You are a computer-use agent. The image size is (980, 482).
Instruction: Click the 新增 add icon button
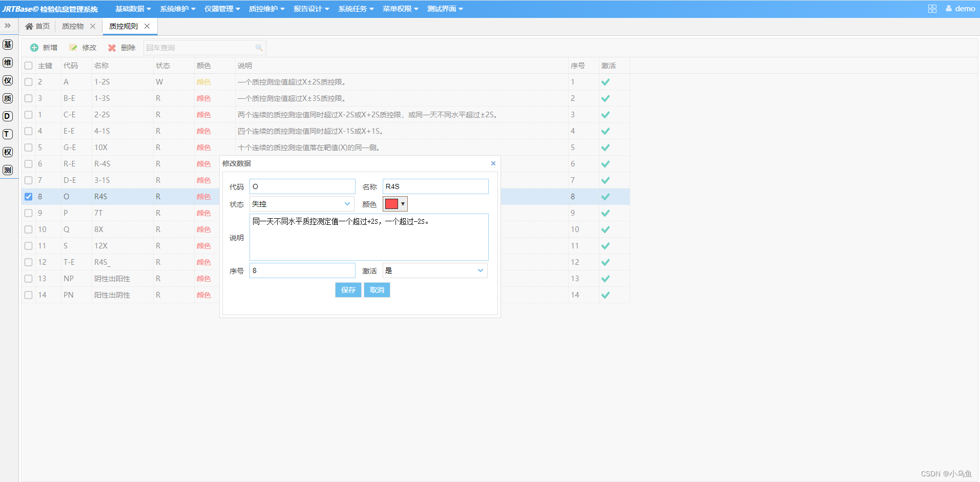tap(34, 48)
